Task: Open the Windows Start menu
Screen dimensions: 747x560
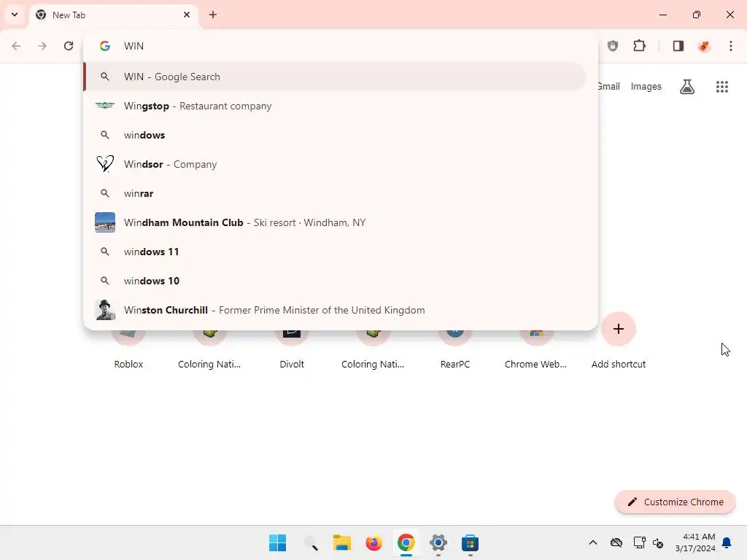Action: coord(278,542)
